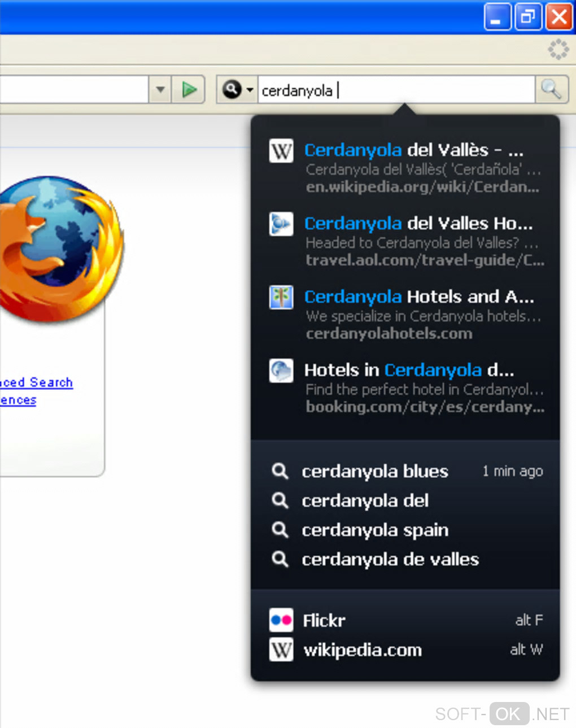This screenshot has width=576, height=728.
Task: Click the magnifier icon beside cerdanyola blues
Action: coord(280,471)
